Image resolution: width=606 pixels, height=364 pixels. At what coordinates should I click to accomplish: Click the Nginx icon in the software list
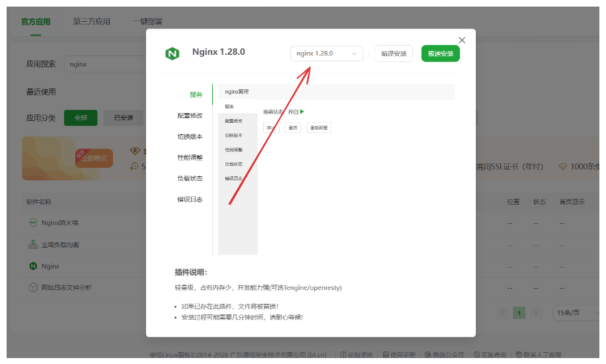tap(33, 266)
